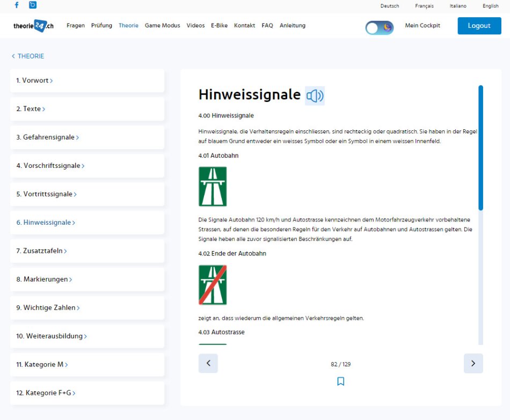Expand chapter 3. Gefahrensignale
Screen dimensions: 510x420
click(x=87, y=137)
